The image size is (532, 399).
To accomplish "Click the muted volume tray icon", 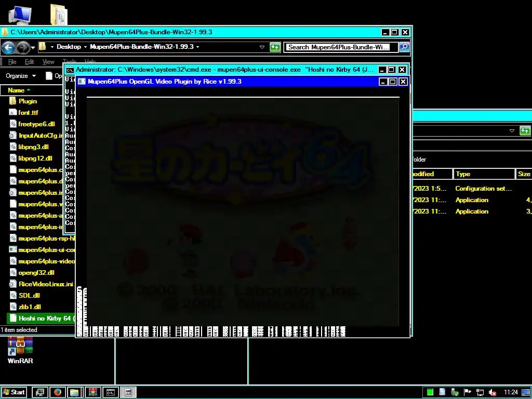I will click(493, 392).
